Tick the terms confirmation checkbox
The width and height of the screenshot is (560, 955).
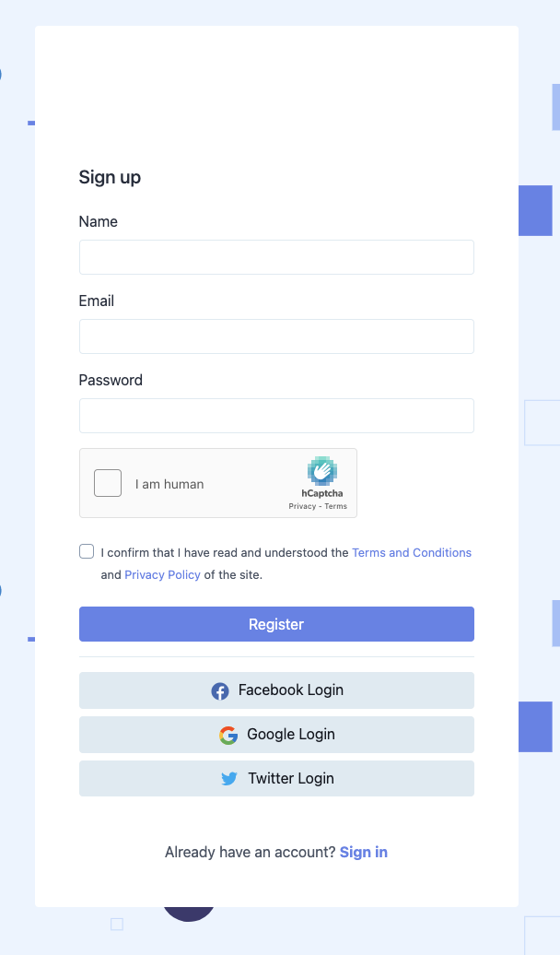[x=87, y=551]
